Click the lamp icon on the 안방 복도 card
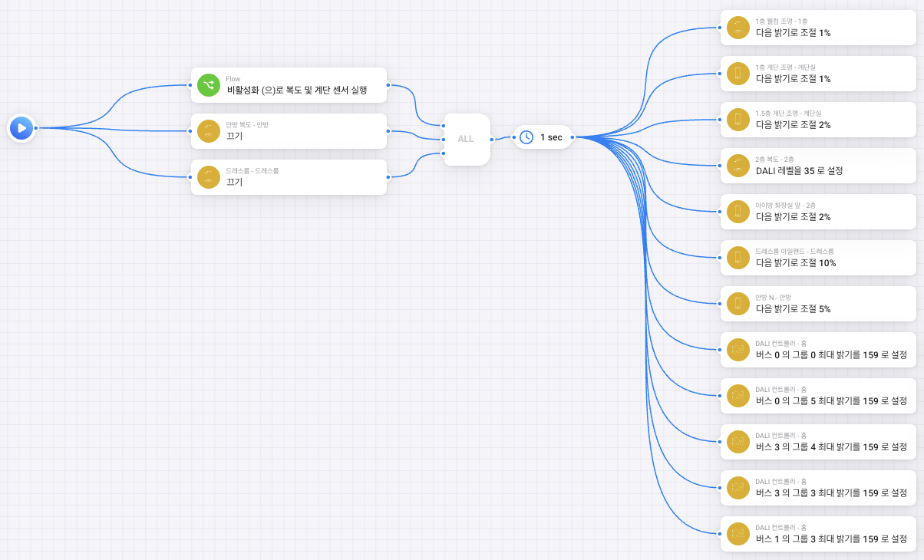924x560 pixels. point(208,131)
